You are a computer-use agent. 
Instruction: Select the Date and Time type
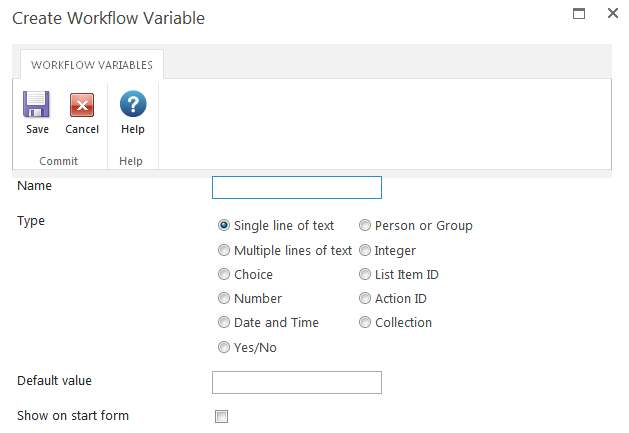click(x=224, y=323)
